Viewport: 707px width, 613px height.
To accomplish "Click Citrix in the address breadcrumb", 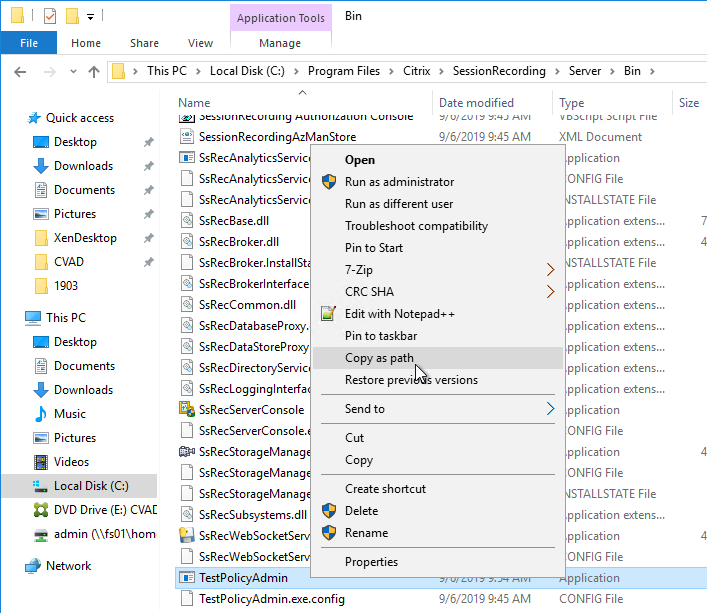I will tap(417, 71).
